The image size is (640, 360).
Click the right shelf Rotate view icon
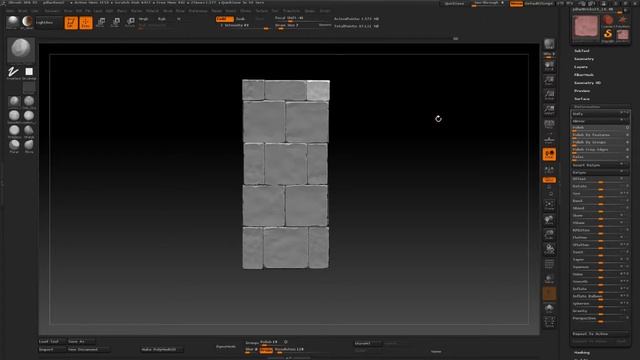tap(549, 249)
